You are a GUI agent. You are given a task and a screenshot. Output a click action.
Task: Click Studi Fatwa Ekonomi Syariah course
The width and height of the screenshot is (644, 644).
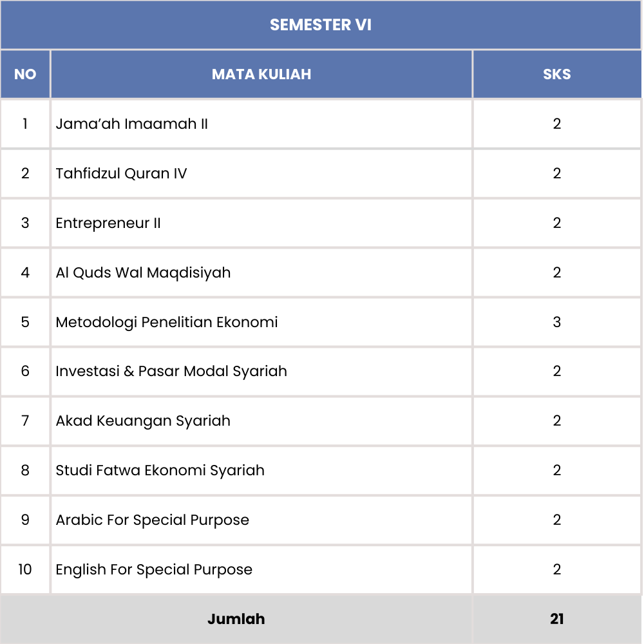[160, 471]
